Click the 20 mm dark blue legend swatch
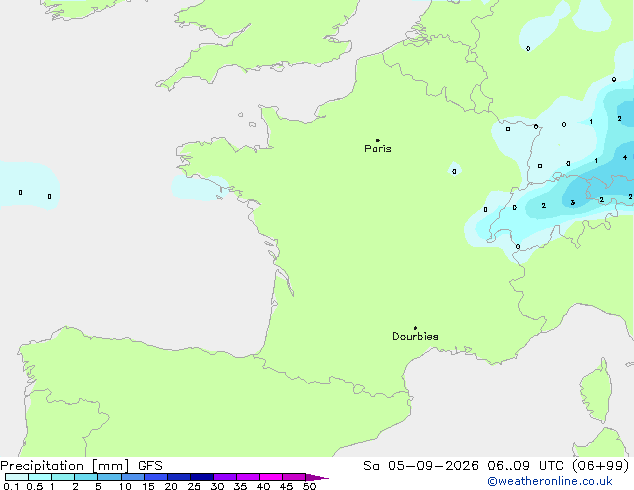Screen dimensions: 634x490 178,477
